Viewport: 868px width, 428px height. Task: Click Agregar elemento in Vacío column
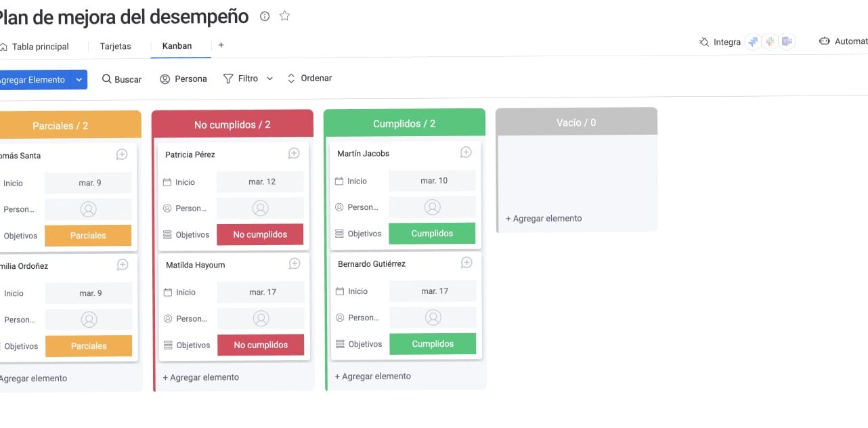click(x=544, y=218)
